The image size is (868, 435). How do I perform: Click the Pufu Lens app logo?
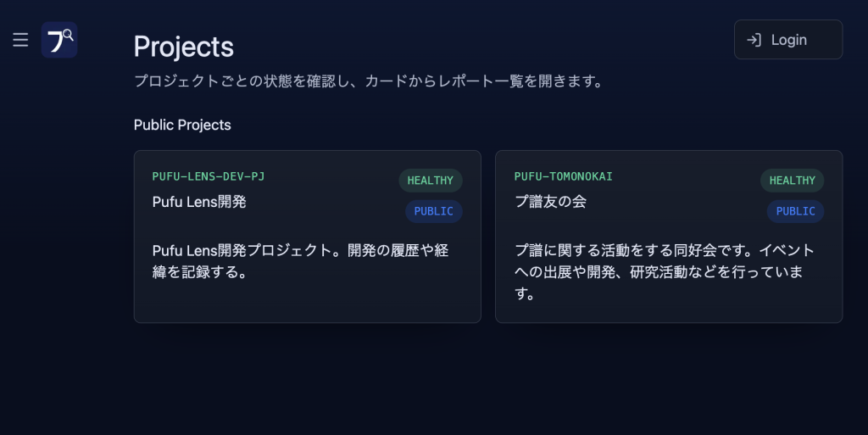(59, 40)
